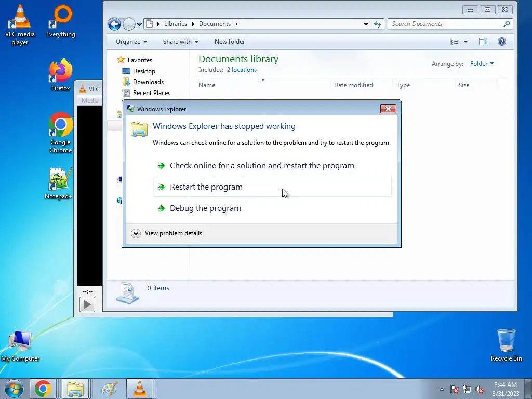Open Downloads in Favorites

pos(148,82)
